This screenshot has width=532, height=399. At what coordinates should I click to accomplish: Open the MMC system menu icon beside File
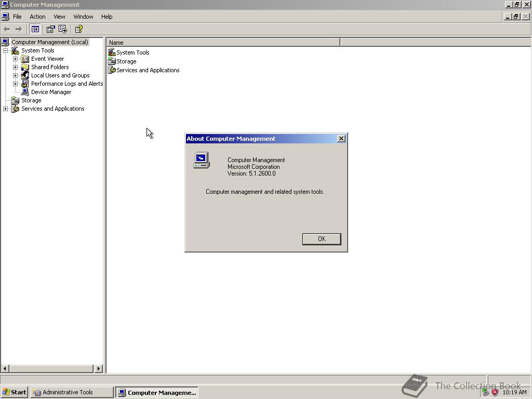point(5,16)
